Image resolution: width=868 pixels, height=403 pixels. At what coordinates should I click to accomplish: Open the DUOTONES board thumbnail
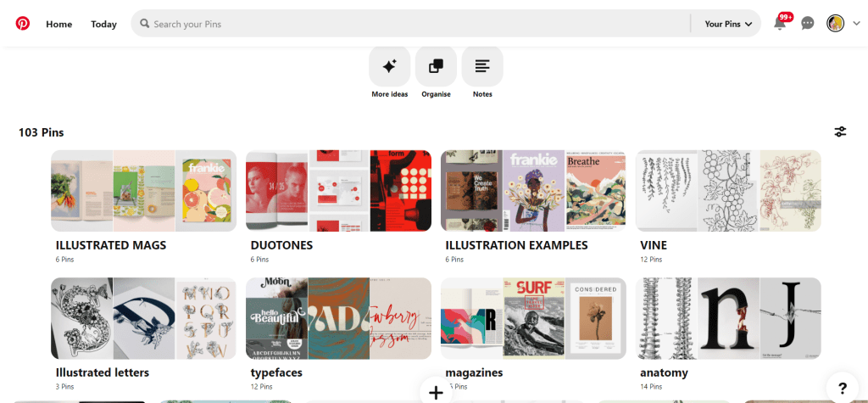[x=338, y=191]
